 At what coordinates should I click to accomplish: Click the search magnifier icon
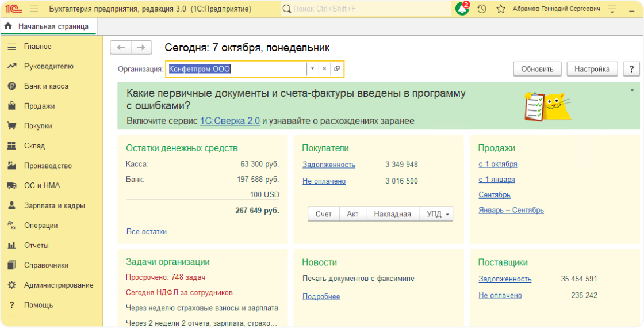coord(287,9)
